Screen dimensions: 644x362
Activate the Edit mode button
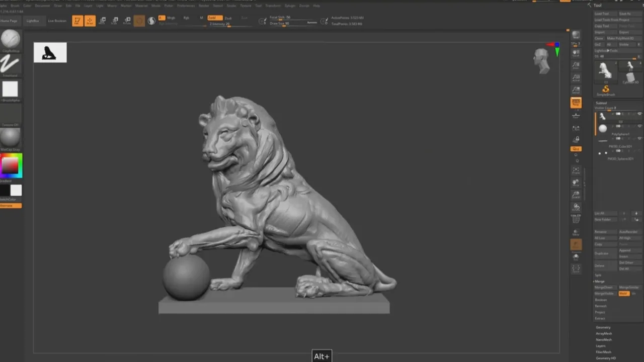tap(77, 21)
